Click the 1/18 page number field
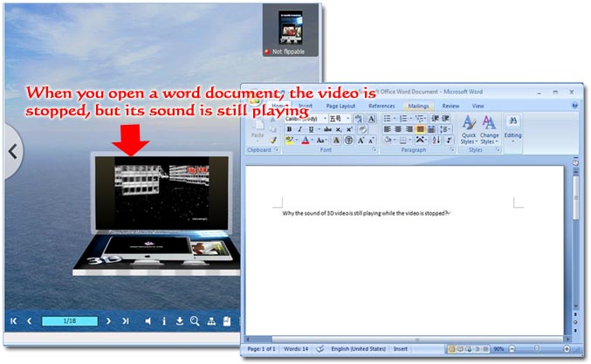 coord(70,321)
